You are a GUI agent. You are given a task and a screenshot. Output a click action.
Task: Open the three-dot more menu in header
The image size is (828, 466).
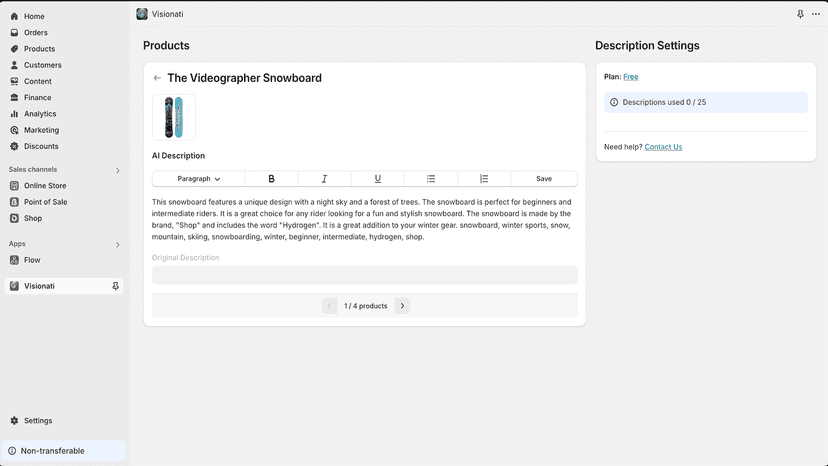coord(816,14)
